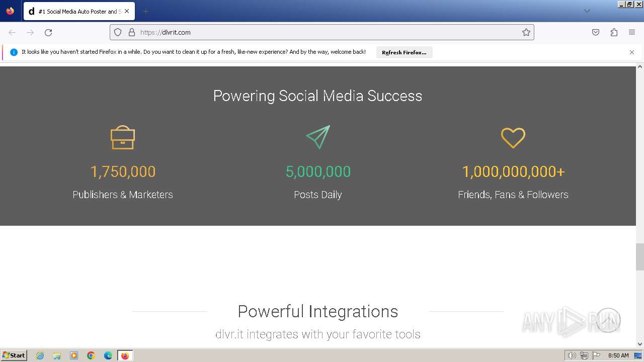The height and width of the screenshot is (362, 644).
Task: Click the 1,750,000 figure
Action: tap(123, 171)
